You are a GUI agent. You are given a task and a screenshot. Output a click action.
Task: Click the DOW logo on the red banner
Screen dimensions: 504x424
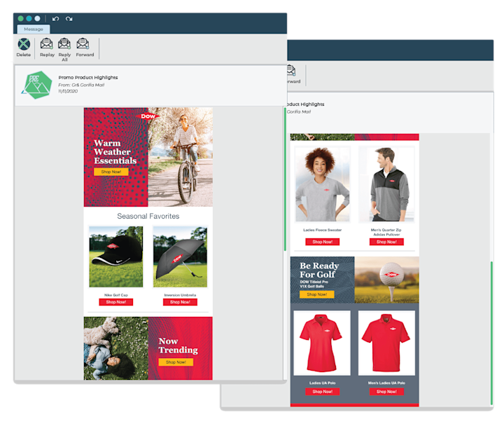click(148, 116)
